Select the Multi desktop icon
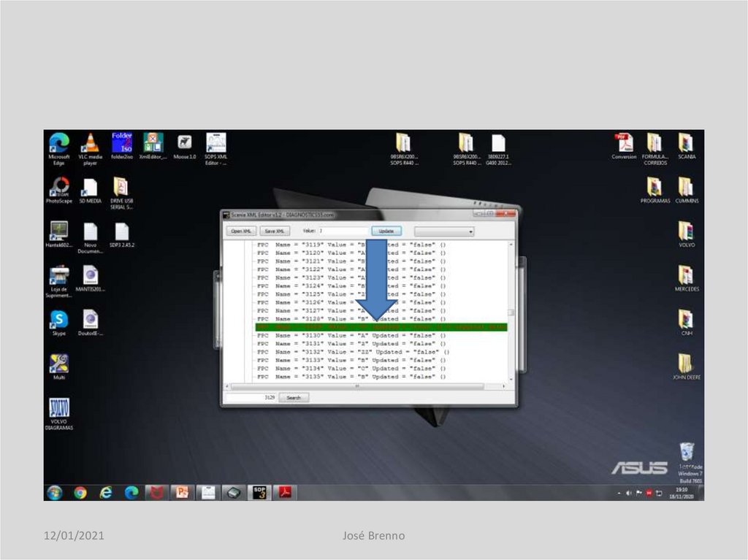The width and height of the screenshot is (748, 560). click(x=58, y=364)
